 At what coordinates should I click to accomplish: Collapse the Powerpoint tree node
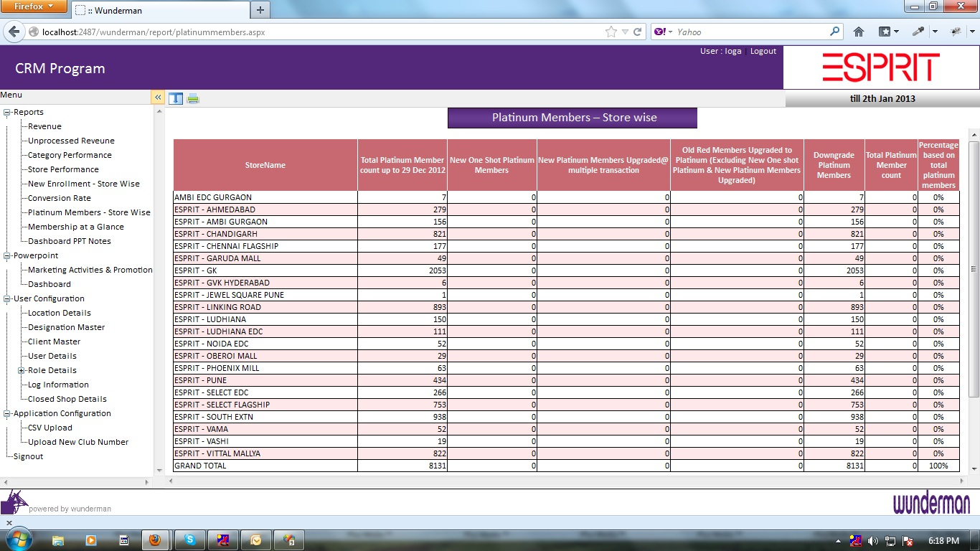[7, 255]
